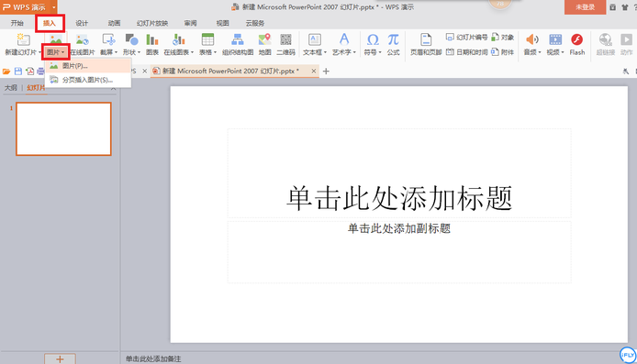The height and width of the screenshot is (364, 637).
Task: Insert a QR code (二维码)
Action: [285, 39]
